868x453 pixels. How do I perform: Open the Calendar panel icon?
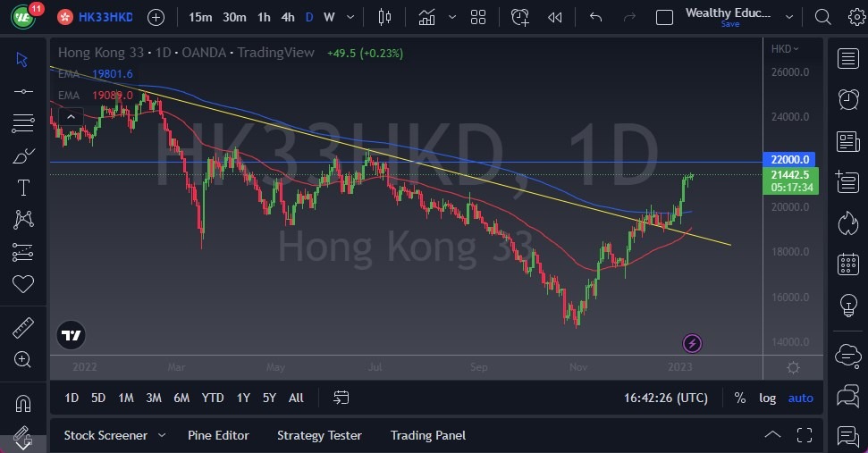[848, 264]
